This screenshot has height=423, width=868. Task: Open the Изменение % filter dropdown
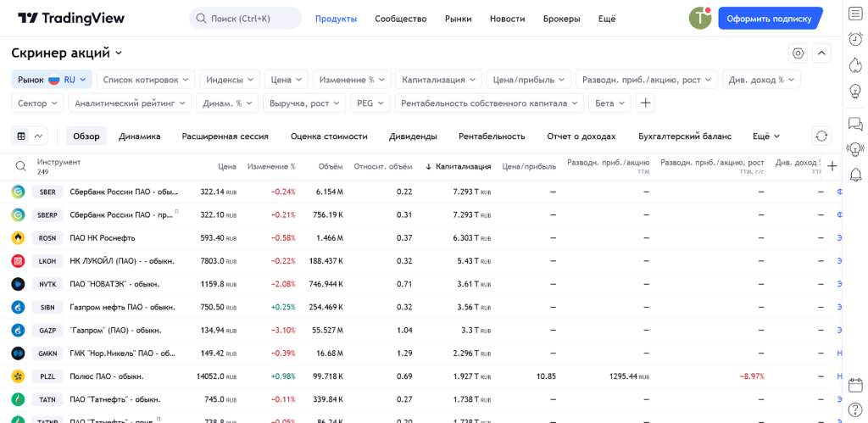[352, 80]
